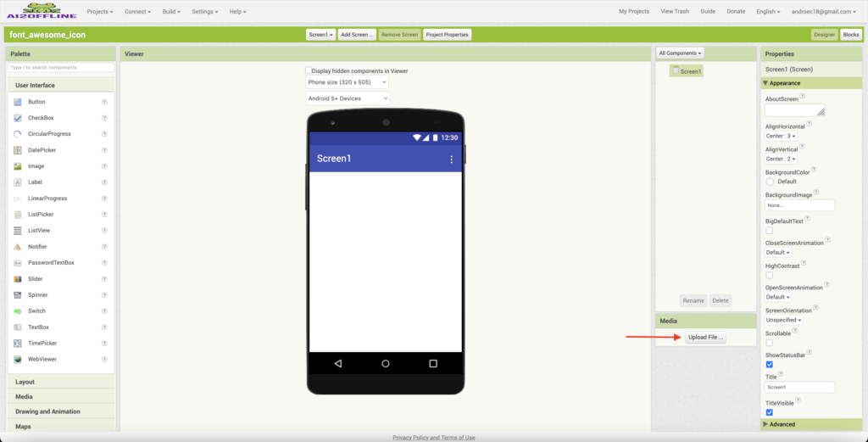The height and width of the screenshot is (442, 868).
Task: Choose the Spinner component icon
Action: [x=18, y=295]
